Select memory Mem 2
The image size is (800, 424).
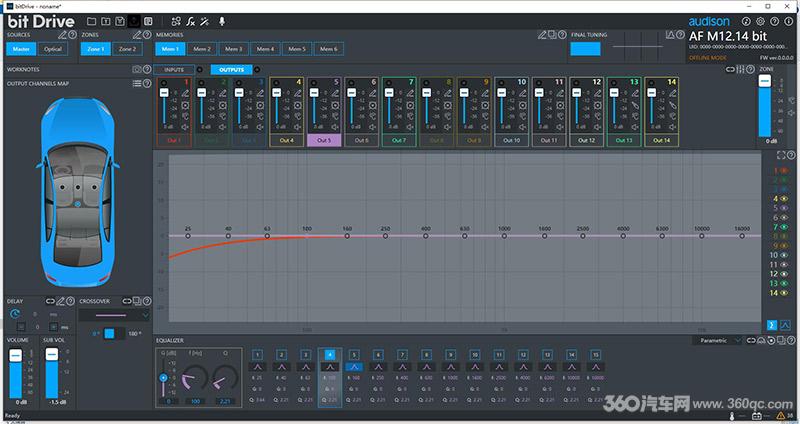pos(202,49)
